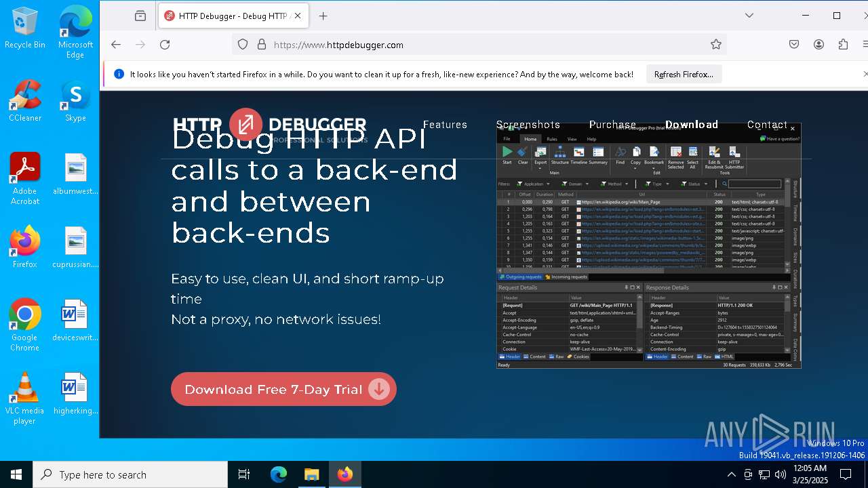Open CCleaner desktop shortcut
The height and width of the screenshot is (488, 868).
[25, 101]
